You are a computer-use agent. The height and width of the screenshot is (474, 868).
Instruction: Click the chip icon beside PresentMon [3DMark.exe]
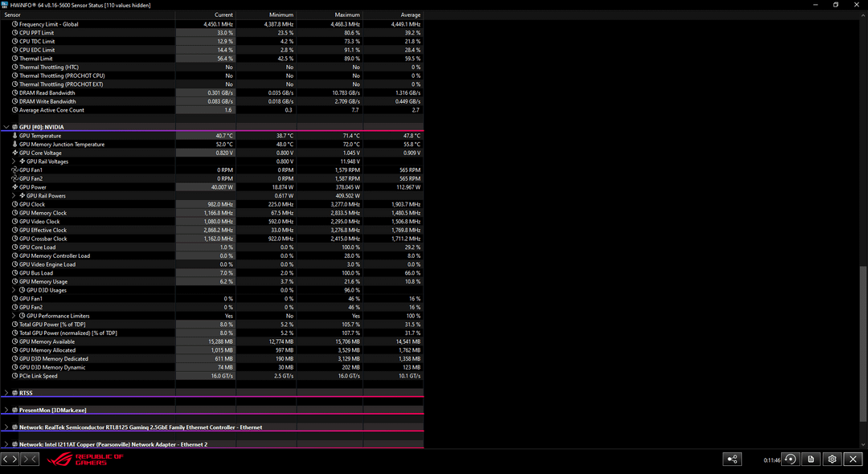pyautogui.click(x=15, y=411)
